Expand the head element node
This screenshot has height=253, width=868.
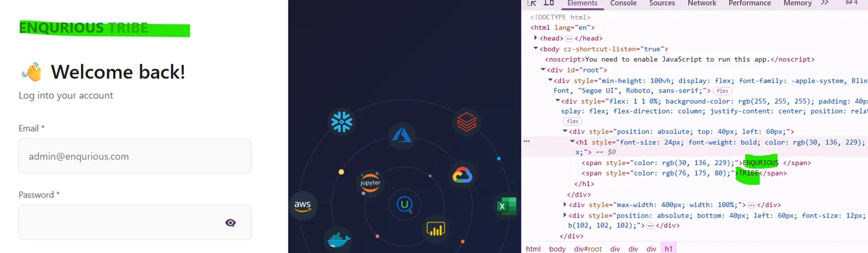(536, 38)
